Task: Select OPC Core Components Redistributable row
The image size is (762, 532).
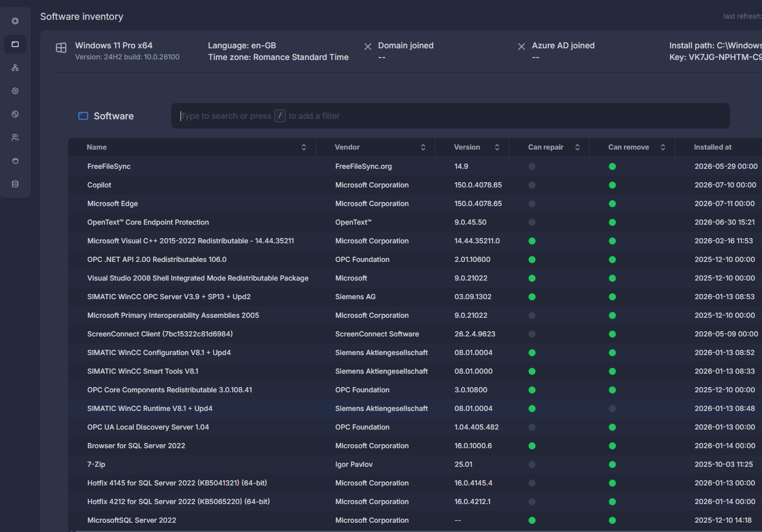Action: [x=415, y=390]
